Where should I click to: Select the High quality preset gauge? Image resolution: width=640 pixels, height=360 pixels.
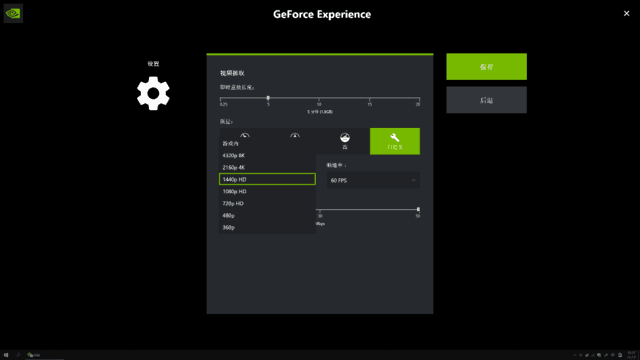(345, 141)
